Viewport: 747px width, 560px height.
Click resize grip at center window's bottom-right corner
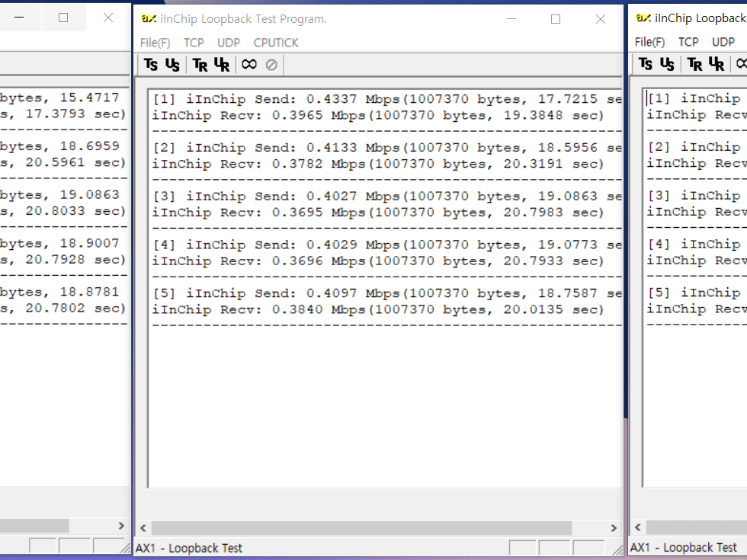617,550
